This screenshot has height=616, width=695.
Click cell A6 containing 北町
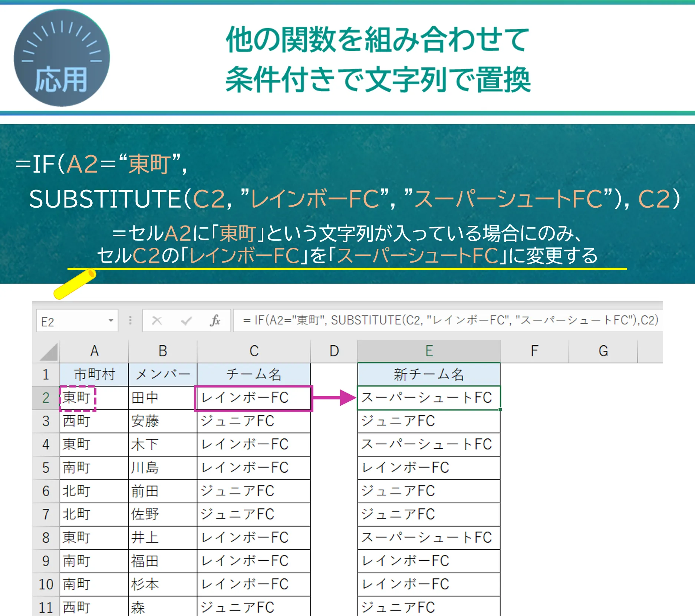[x=94, y=491]
